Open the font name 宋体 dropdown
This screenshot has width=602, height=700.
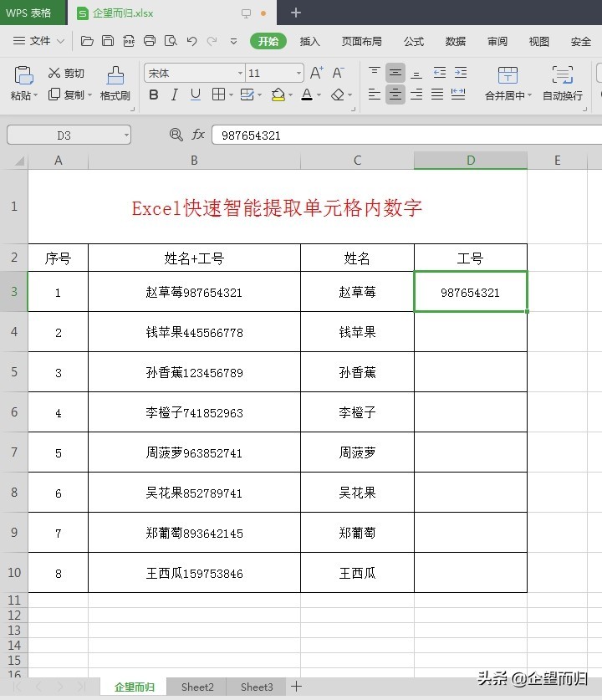[240, 73]
